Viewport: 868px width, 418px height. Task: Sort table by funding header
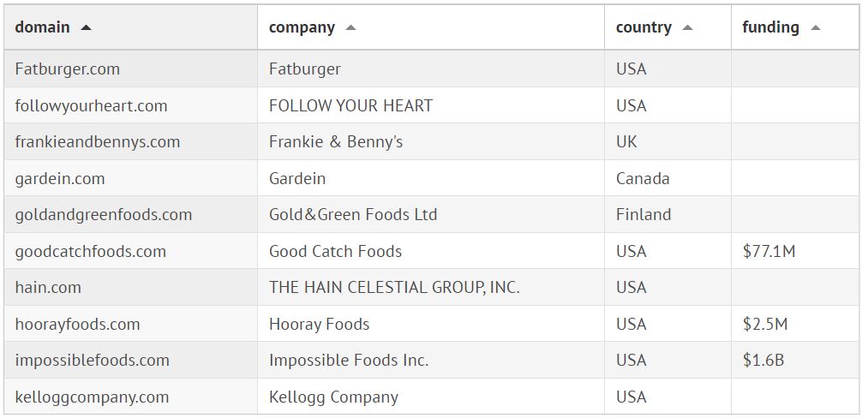(770, 27)
